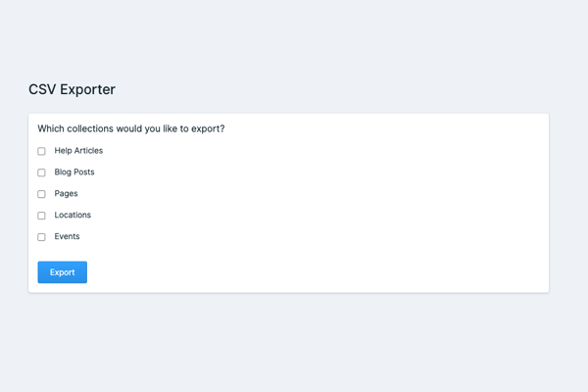Select the Locations checkbox
588x392 pixels.
(x=41, y=216)
